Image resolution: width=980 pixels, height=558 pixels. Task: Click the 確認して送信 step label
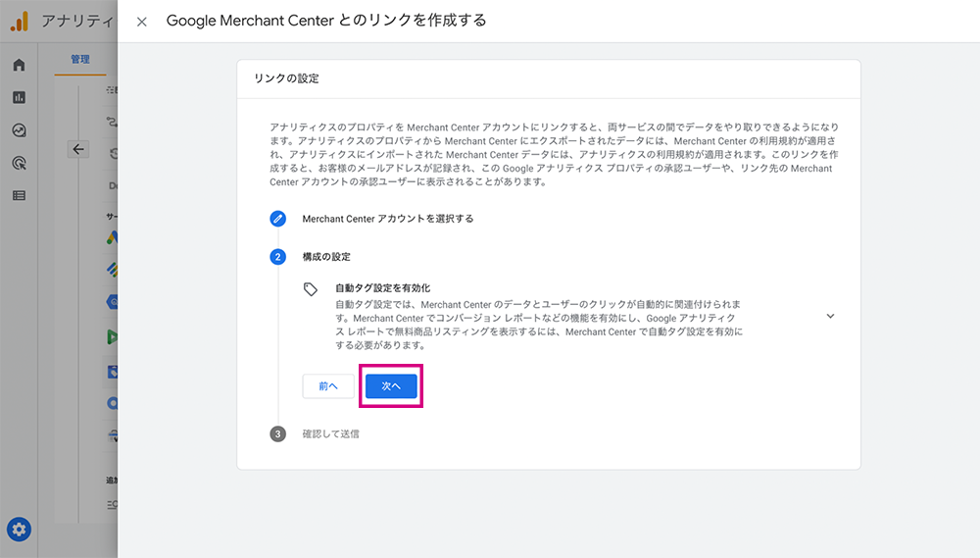point(330,433)
